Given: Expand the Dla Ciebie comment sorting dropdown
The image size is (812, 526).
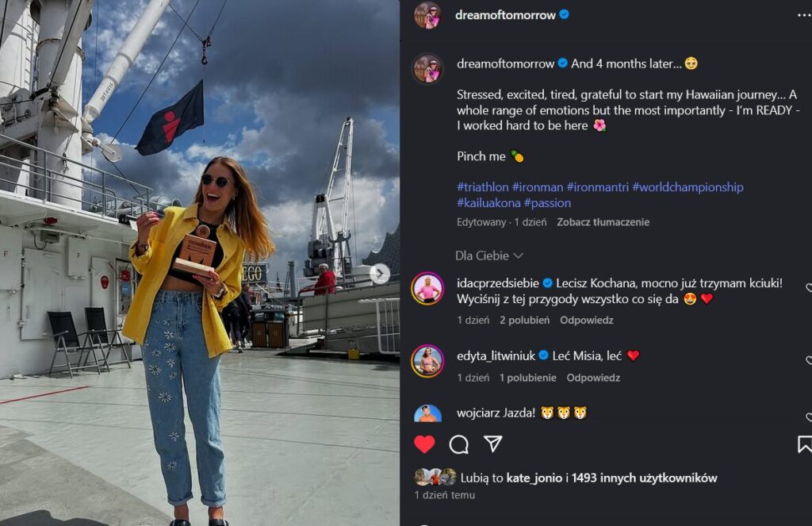Looking at the screenshot, I should [x=489, y=255].
